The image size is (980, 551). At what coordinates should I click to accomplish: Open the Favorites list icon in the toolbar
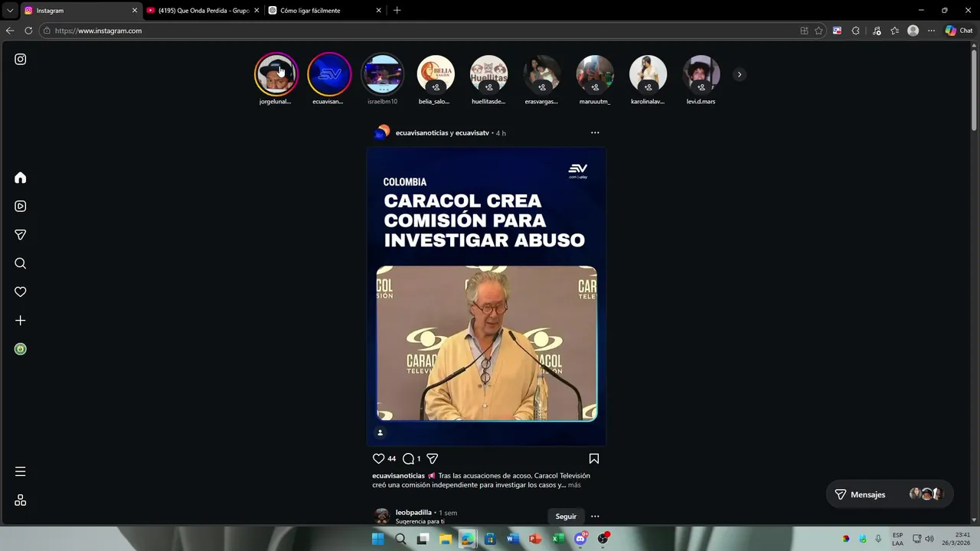click(x=894, y=31)
